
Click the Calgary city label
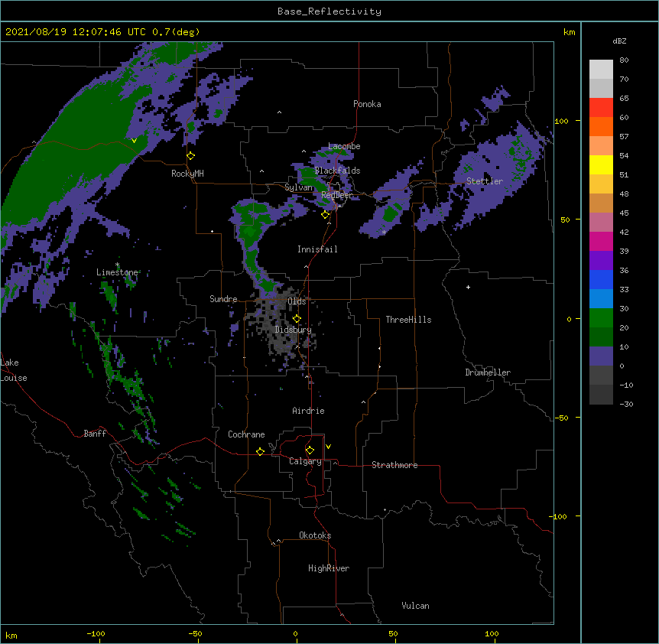pyautogui.click(x=305, y=461)
